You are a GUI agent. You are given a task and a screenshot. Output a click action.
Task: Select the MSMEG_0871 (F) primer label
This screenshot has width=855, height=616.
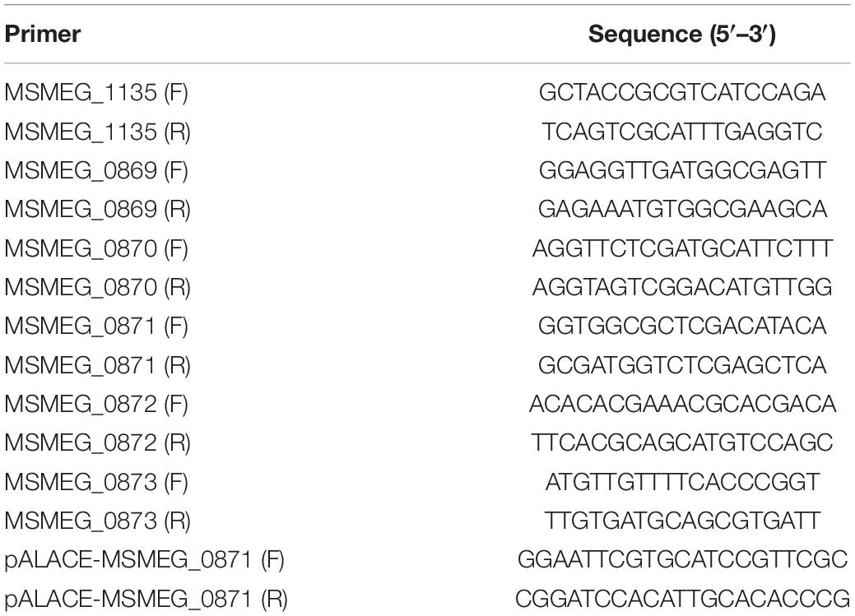[x=96, y=327]
